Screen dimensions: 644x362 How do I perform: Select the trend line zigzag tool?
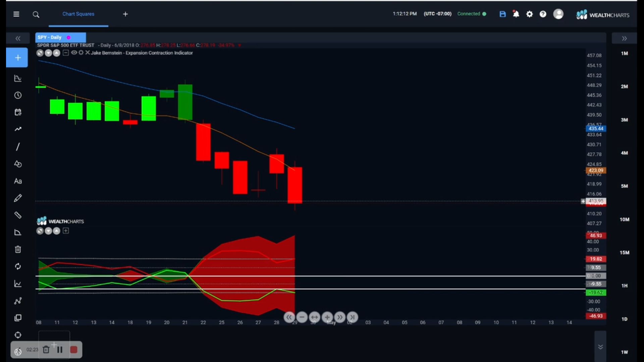click(18, 129)
